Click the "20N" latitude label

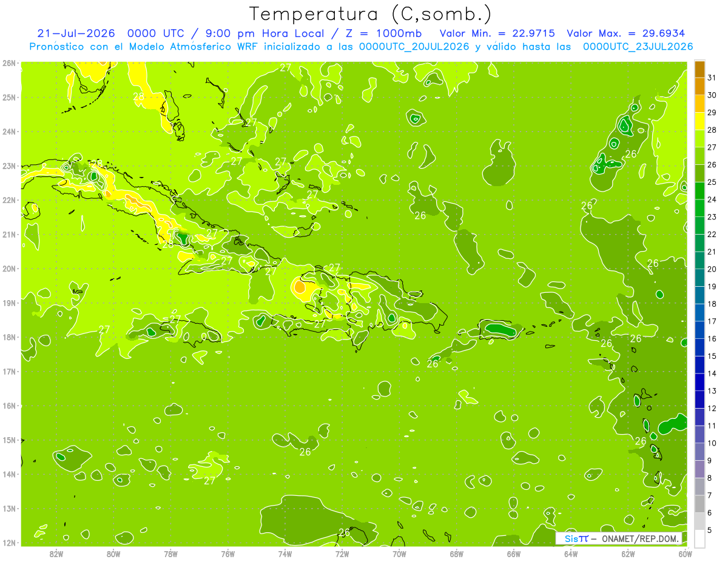pyautogui.click(x=8, y=269)
